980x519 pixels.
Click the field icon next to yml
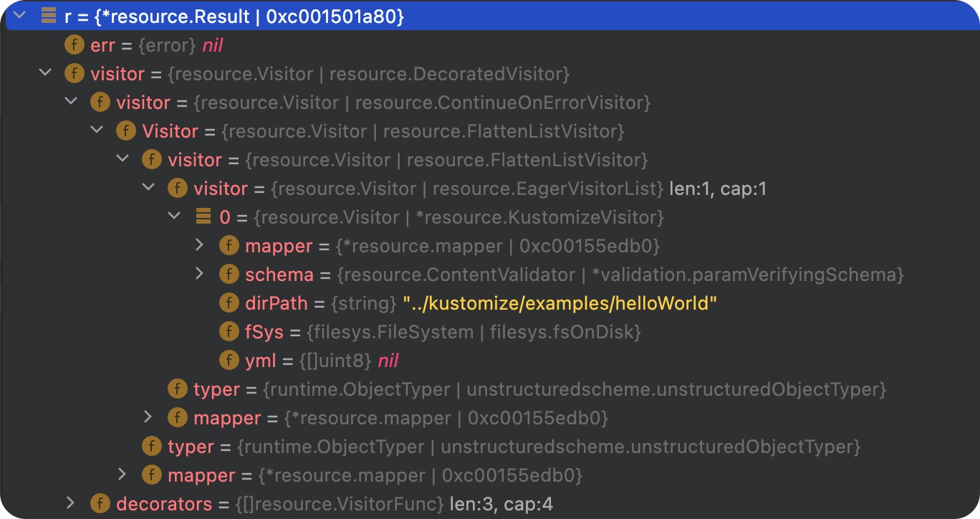[x=229, y=361]
